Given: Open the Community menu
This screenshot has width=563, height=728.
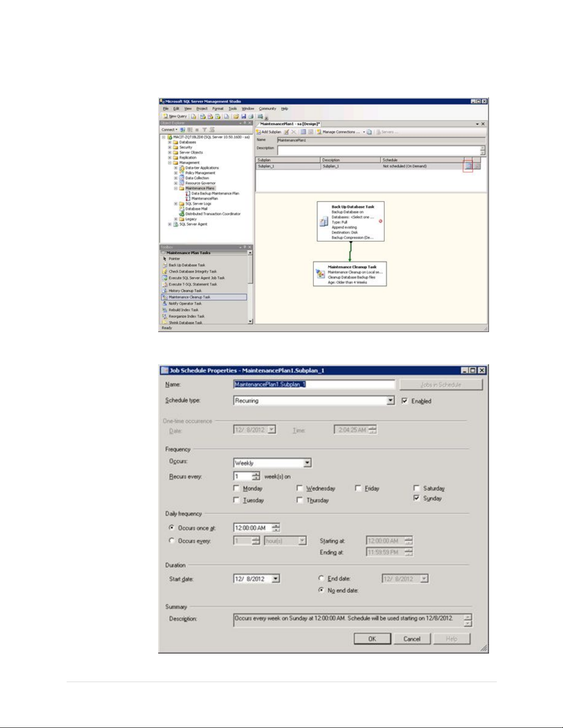Looking at the screenshot, I should (267, 109).
